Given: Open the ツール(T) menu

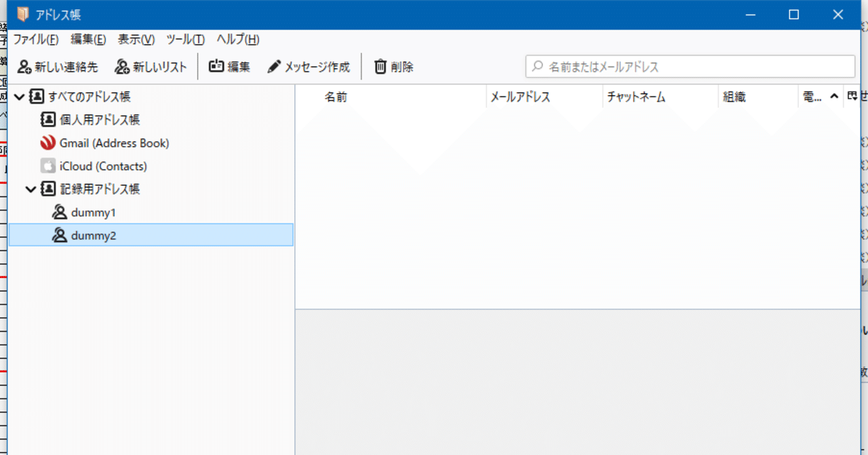Looking at the screenshot, I should [186, 39].
